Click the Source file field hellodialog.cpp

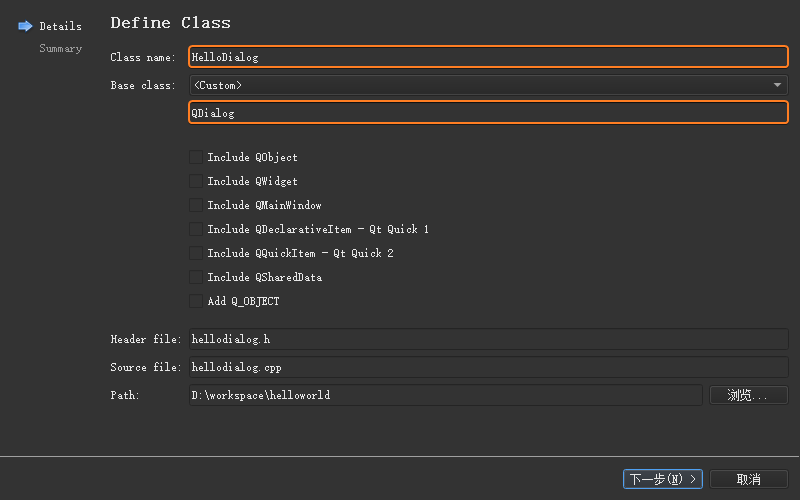tap(488, 367)
